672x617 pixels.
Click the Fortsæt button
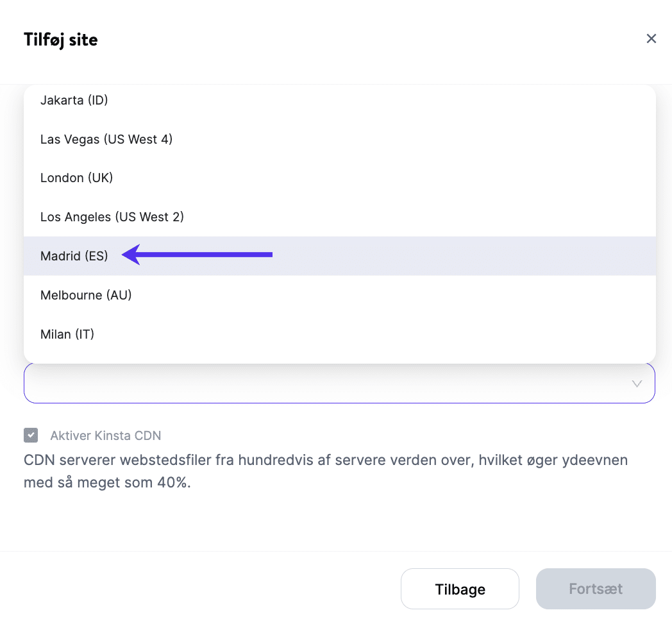tap(596, 589)
